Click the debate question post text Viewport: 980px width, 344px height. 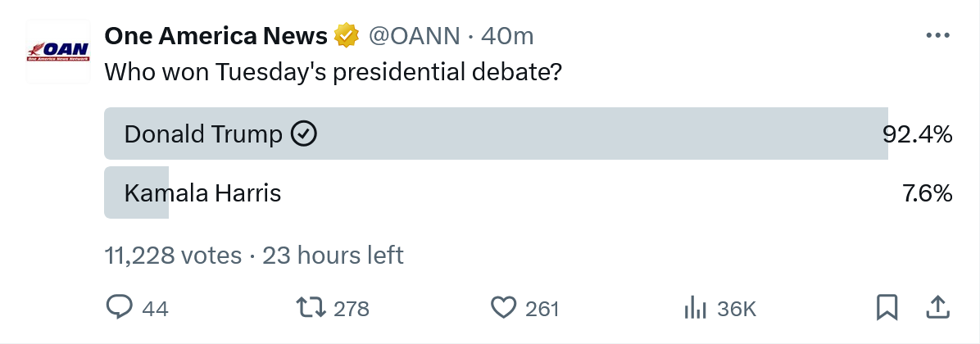(x=333, y=72)
